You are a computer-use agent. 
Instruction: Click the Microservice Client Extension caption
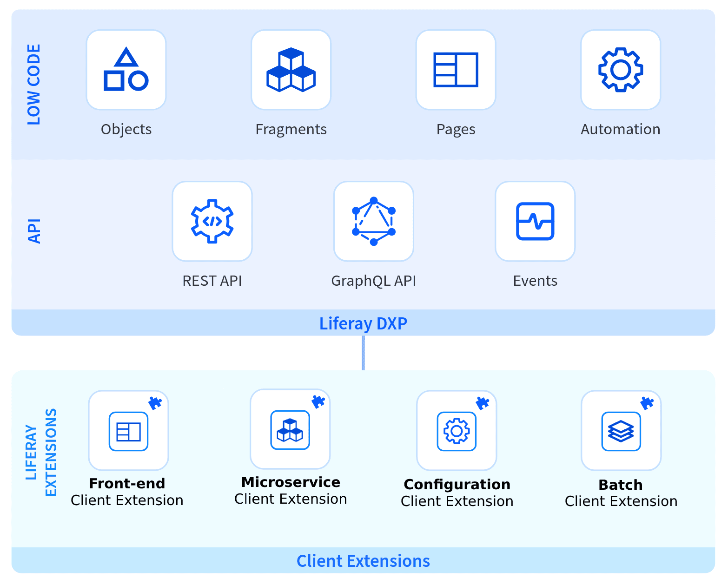[x=291, y=490]
